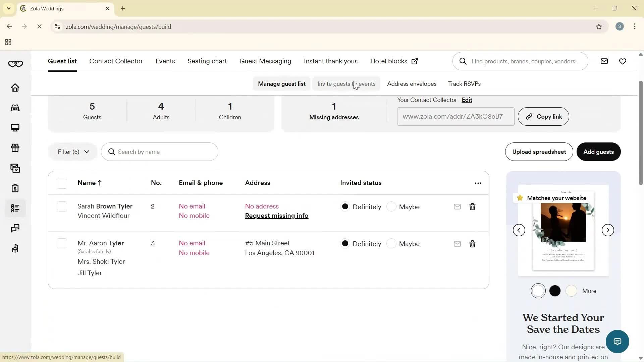This screenshot has height=362, width=644.
Task: Select the checkbox next to Sarah Brown Tyler
Action: pos(62,206)
